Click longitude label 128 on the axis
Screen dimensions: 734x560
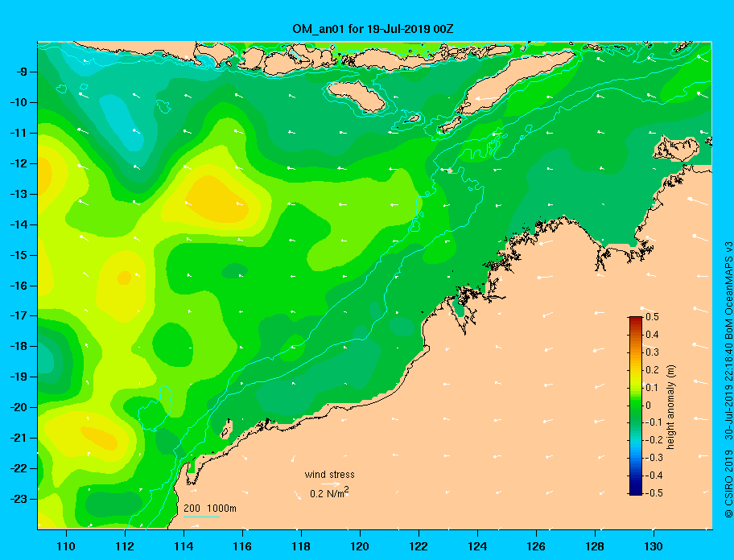(x=595, y=546)
